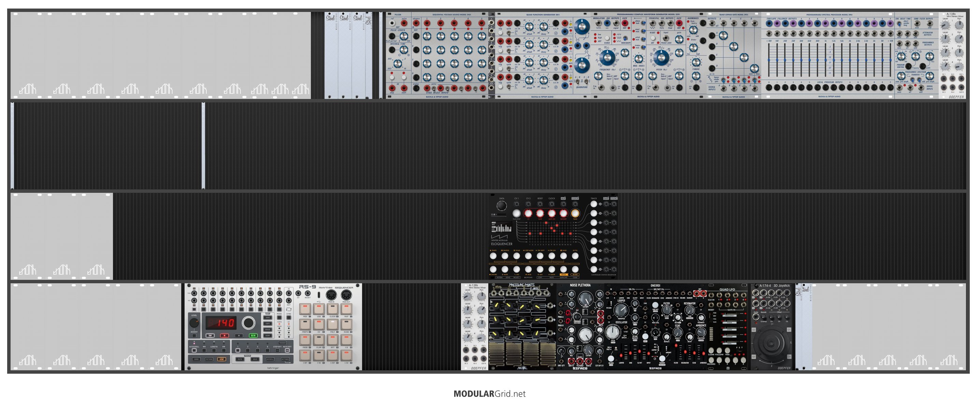Tap the FLAM pad on RS-9
The width and height of the screenshot is (980, 401).
pos(319,340)
